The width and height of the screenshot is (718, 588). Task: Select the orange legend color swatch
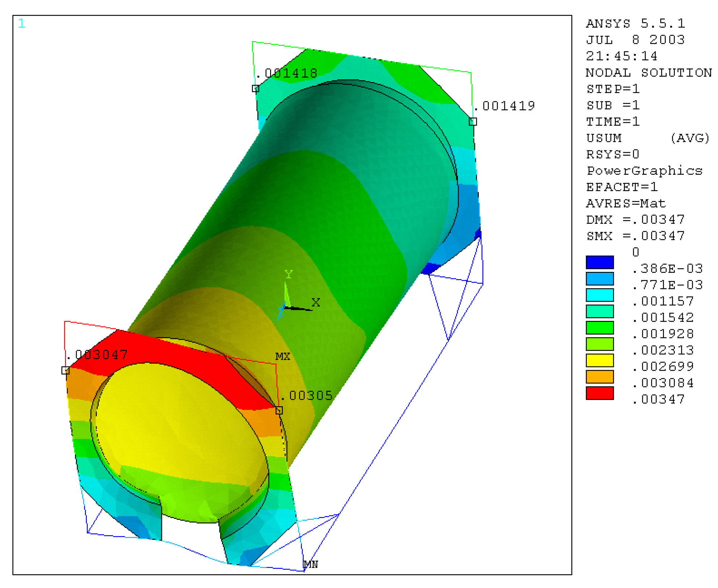click(599, 377)
